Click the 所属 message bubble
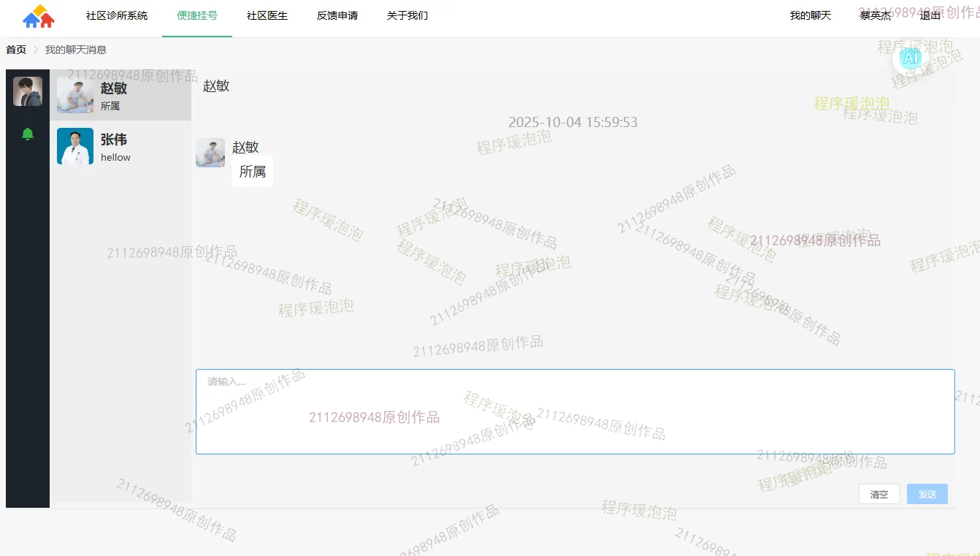The image size is (980, 556). (253, 172)
